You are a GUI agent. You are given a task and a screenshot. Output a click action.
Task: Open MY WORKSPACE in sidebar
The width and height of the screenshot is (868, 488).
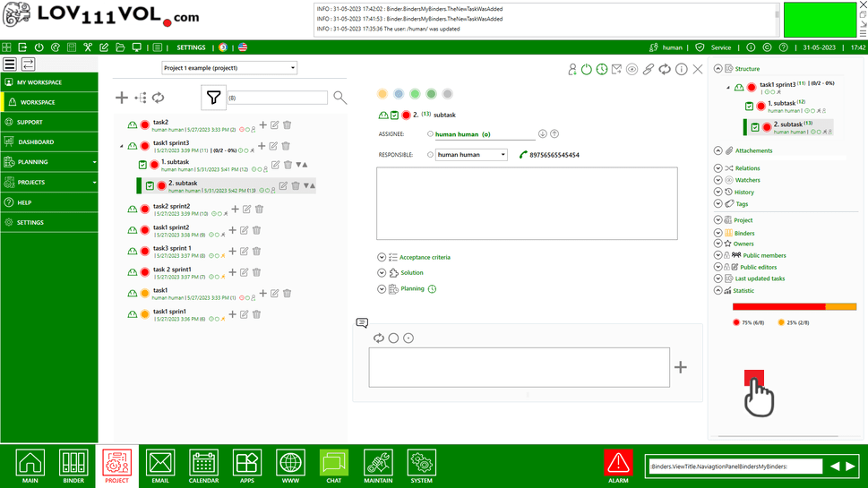(x=49, y=82)
